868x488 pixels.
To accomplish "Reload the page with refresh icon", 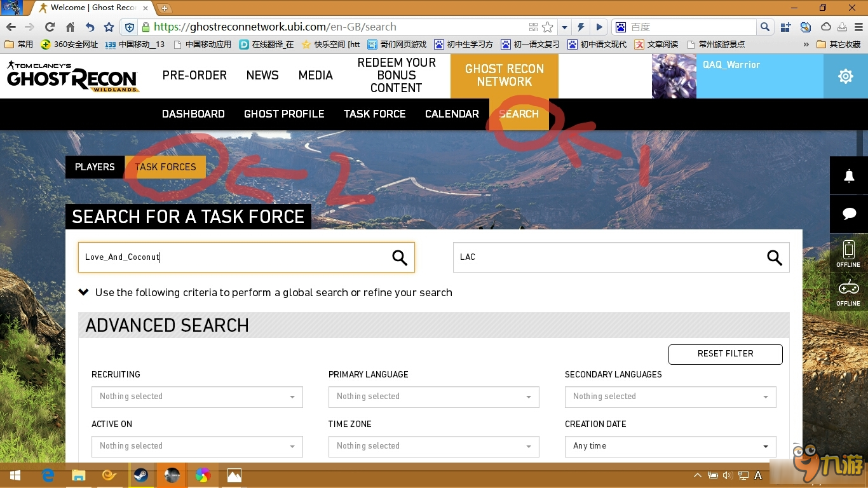I will click(50, 27).
